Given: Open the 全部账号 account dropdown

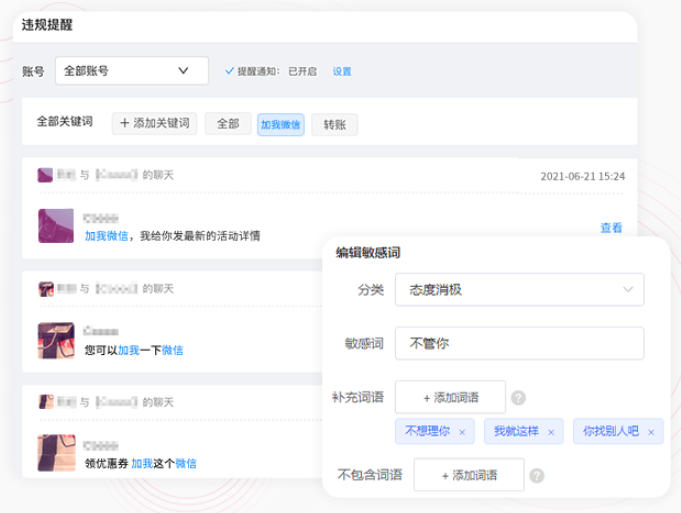Looking at the screenshot, I should (x=131, y=71).
